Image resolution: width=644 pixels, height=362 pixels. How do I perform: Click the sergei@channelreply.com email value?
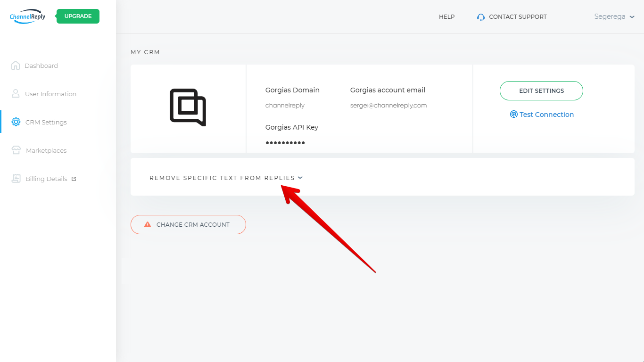pos(388,106)
